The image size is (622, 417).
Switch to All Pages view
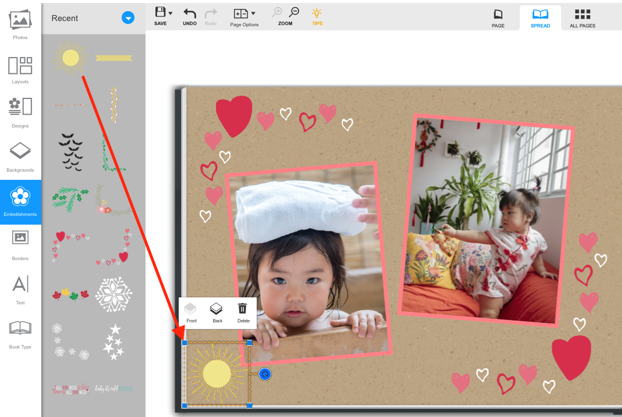click(582, 17)
